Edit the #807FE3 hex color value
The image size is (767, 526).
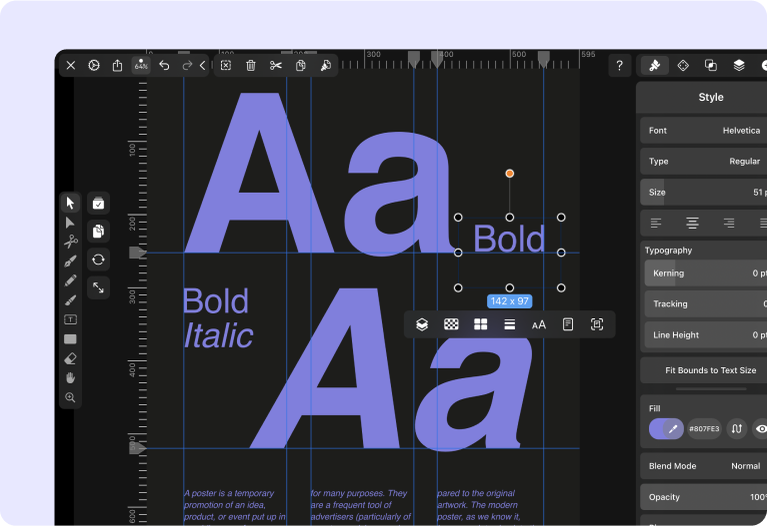point(704,429)
